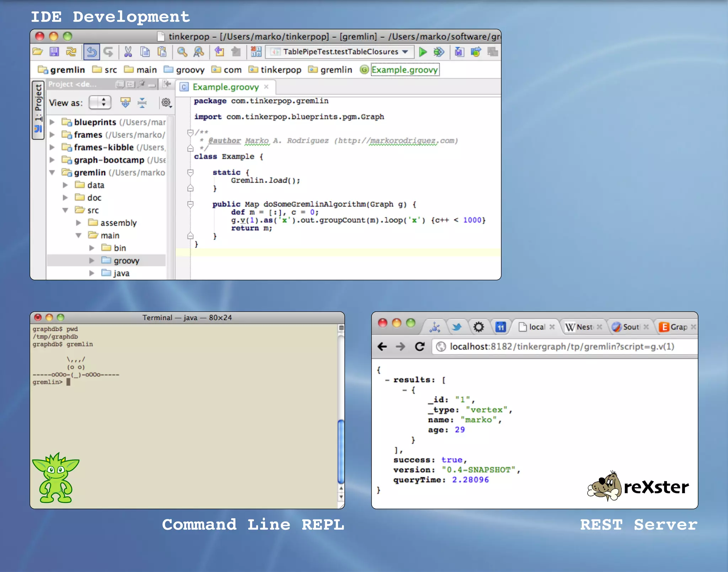Click the Terminal vertical scrollbar thumb

coord(341,451)
